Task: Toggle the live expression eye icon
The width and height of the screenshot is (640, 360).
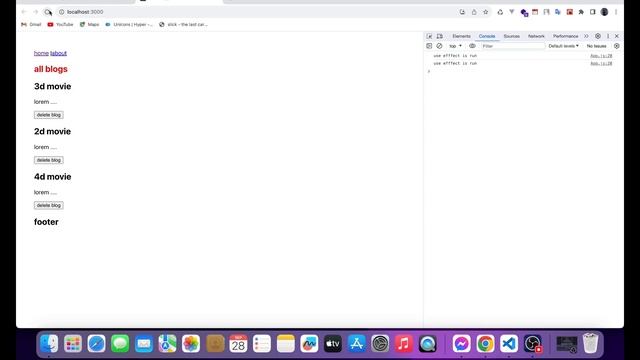Action: click(472, 46)
